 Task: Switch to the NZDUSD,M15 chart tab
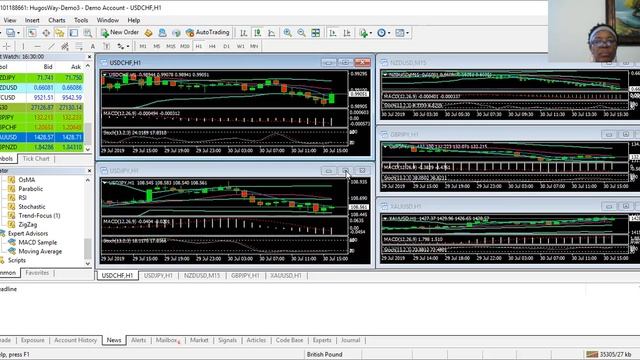[x=202, y=276]
